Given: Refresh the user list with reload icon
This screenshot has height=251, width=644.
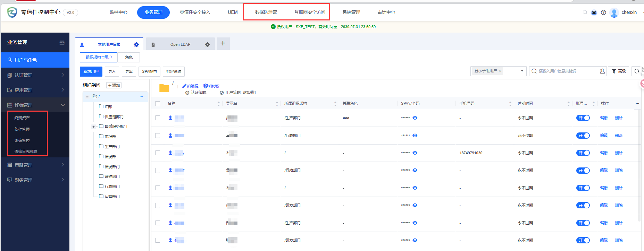Looking at the screenshot, I should pos(636,71).
